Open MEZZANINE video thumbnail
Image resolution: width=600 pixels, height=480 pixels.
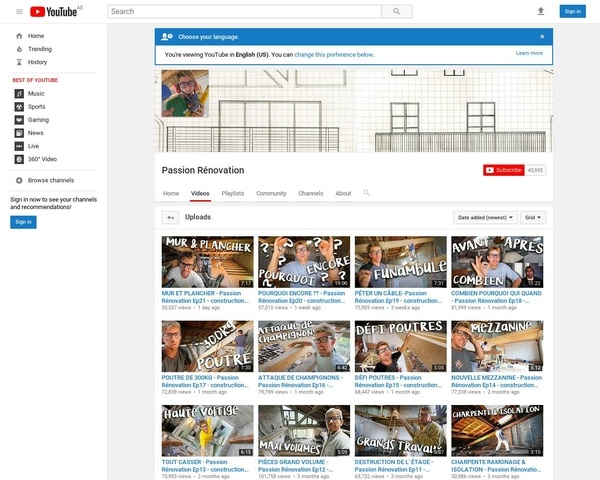click(x=497, y=346)
